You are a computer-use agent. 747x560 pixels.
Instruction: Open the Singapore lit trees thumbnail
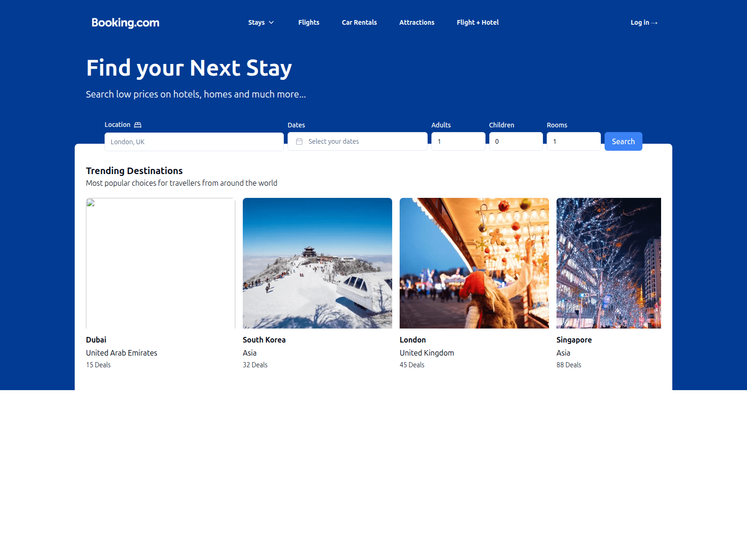609,263
